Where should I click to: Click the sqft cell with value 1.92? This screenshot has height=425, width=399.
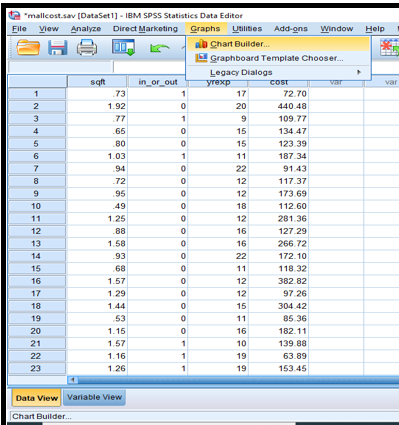[97, 106]
